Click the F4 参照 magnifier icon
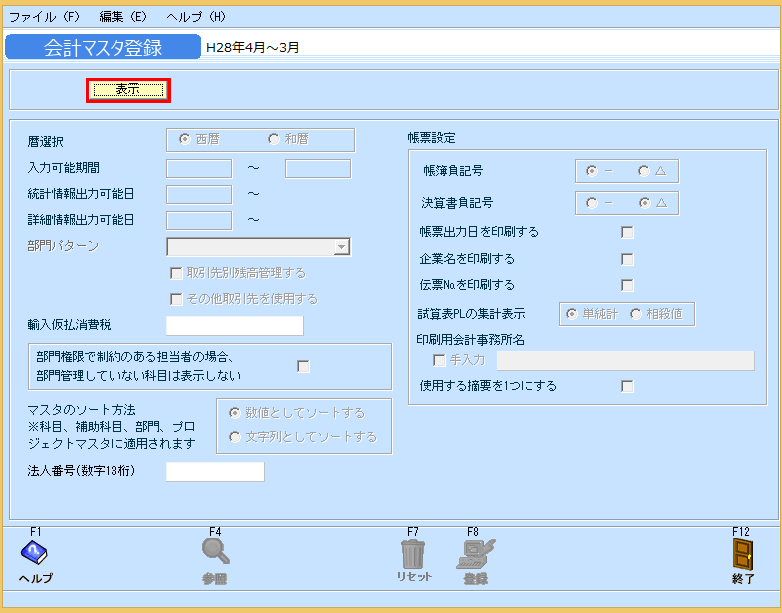Viewport: 782px width, 613px height. click(x=215, y=552)
